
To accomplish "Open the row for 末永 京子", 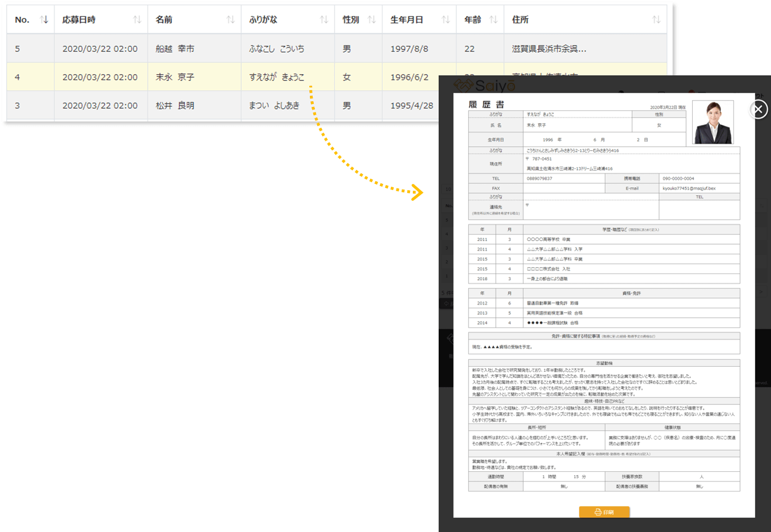I will [175, 77].
